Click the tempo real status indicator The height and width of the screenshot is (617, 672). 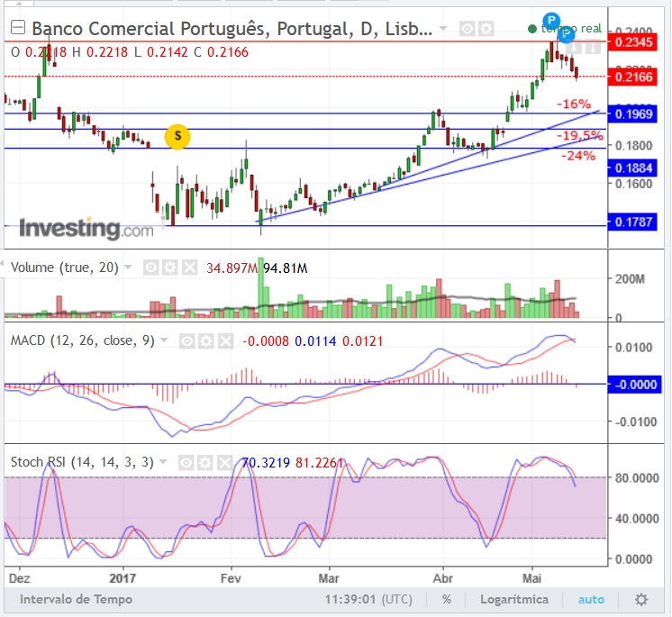[x=565, y=29]
